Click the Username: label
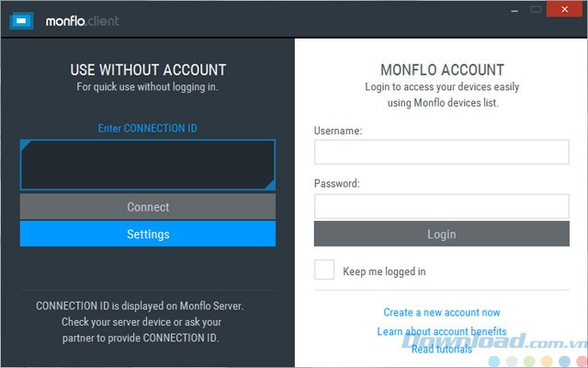588x368 pixels. [338, 131]
